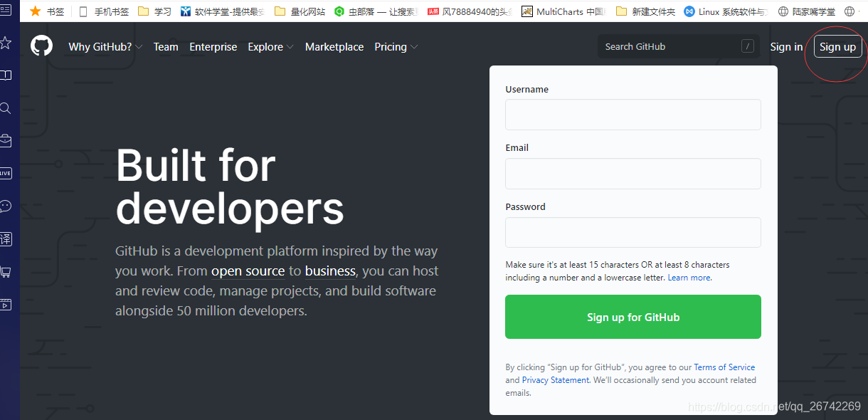Open the 量化网站 bookmark folder

tap(300, 11)
